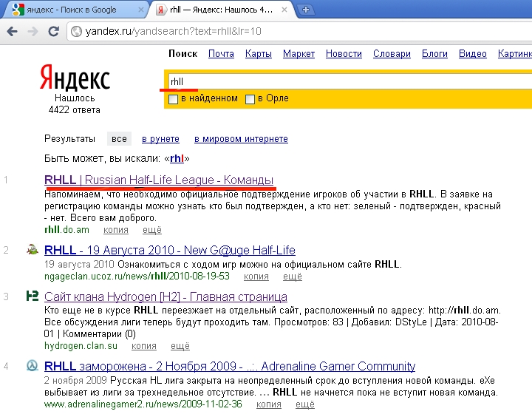
Task: Open 'RHLL заморожена - 2 Ноября 2009' result
Action: click(230, 366)
